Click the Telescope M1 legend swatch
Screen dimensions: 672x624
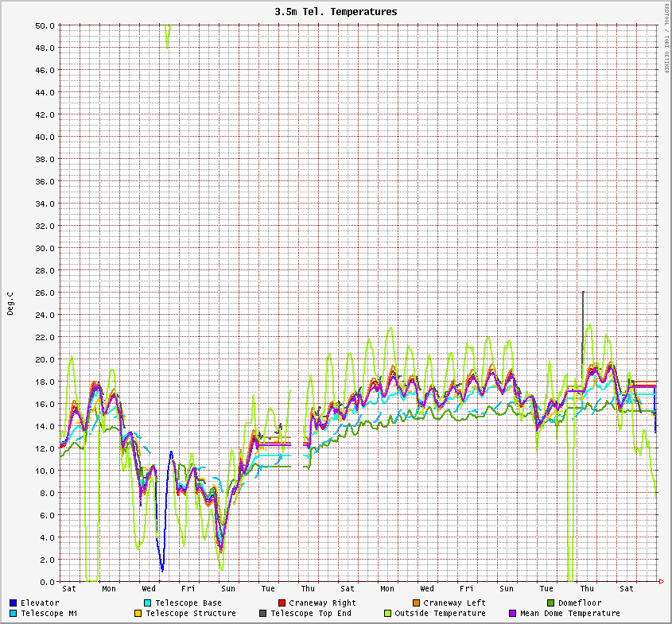(13, 614)
